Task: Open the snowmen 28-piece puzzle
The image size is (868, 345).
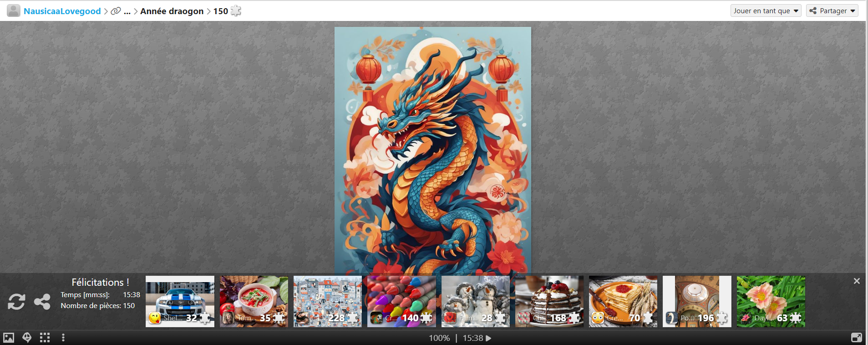Action: click(x=476, y=301)
